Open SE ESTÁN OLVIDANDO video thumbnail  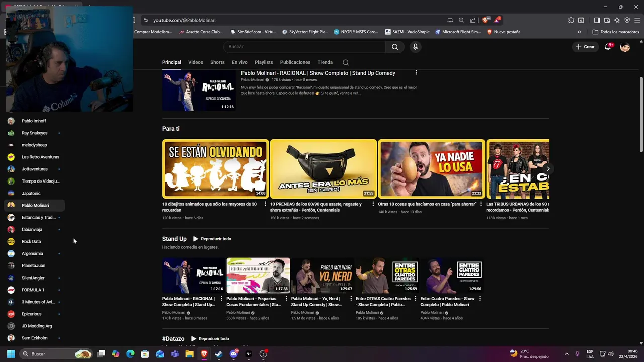tap(215, 169)
